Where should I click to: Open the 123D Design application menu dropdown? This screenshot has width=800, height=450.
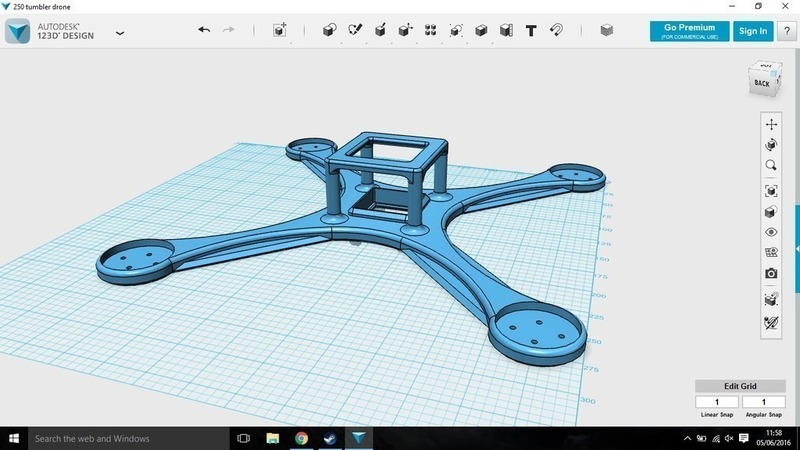pyautogui.click(x=120, y=33)
